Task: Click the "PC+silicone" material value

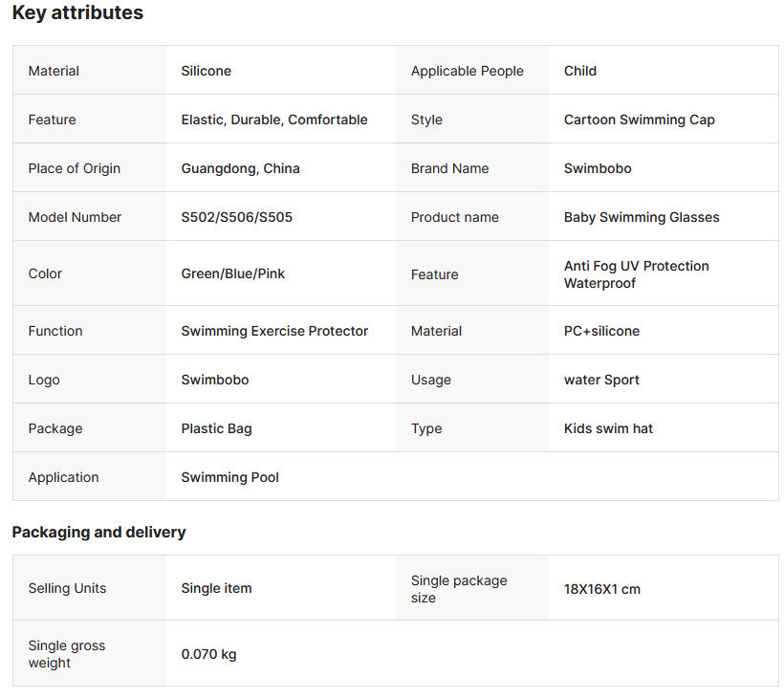Action: pos(601,331)
